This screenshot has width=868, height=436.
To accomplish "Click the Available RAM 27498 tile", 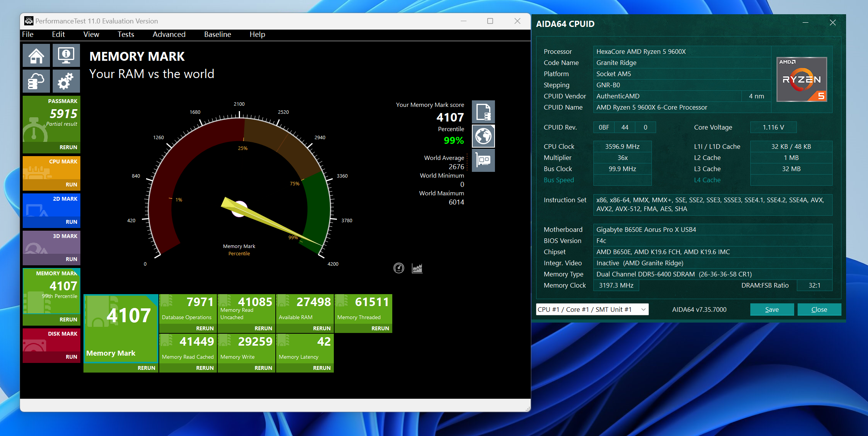I will tap(305, 309).
